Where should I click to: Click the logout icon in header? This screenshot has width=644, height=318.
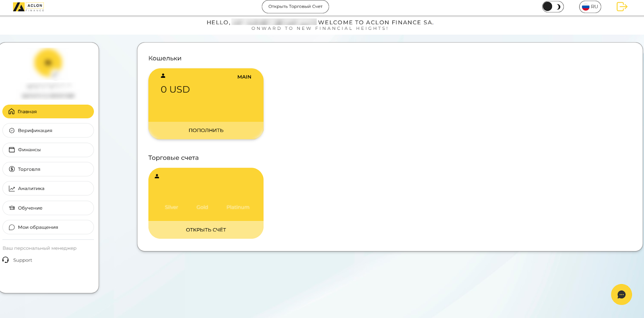pyautogui.click(x=622, y=7)
